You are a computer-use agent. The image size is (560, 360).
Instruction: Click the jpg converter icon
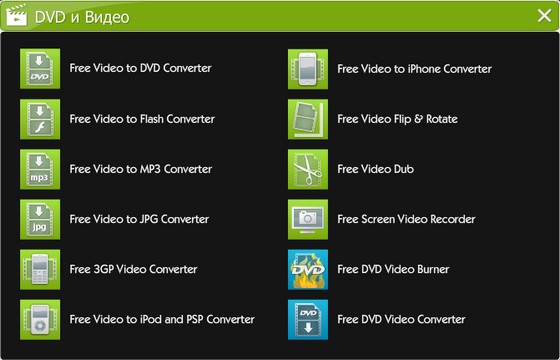pyautogui.click(x=40, y=219)
